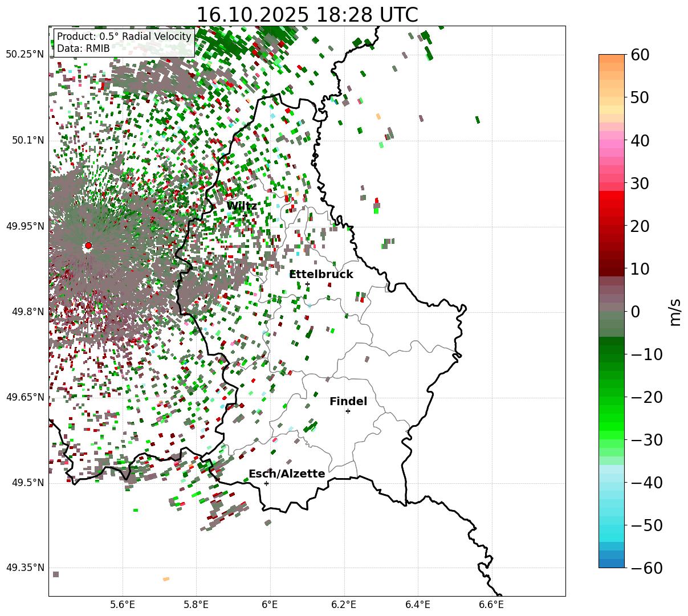This screenshot has height=616, width=688.
Task: Click the colorbar −50 tick label
Action: tap(647, 525)
